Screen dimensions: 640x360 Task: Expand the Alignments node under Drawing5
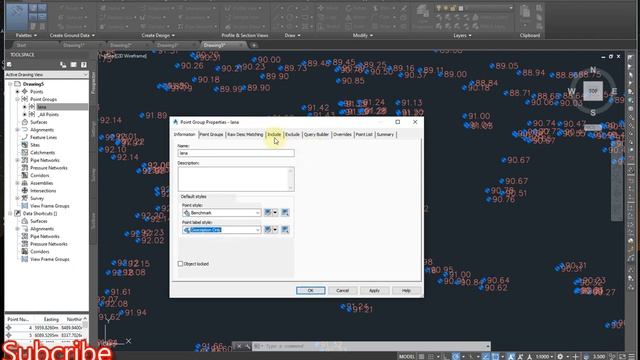(18, 130)
